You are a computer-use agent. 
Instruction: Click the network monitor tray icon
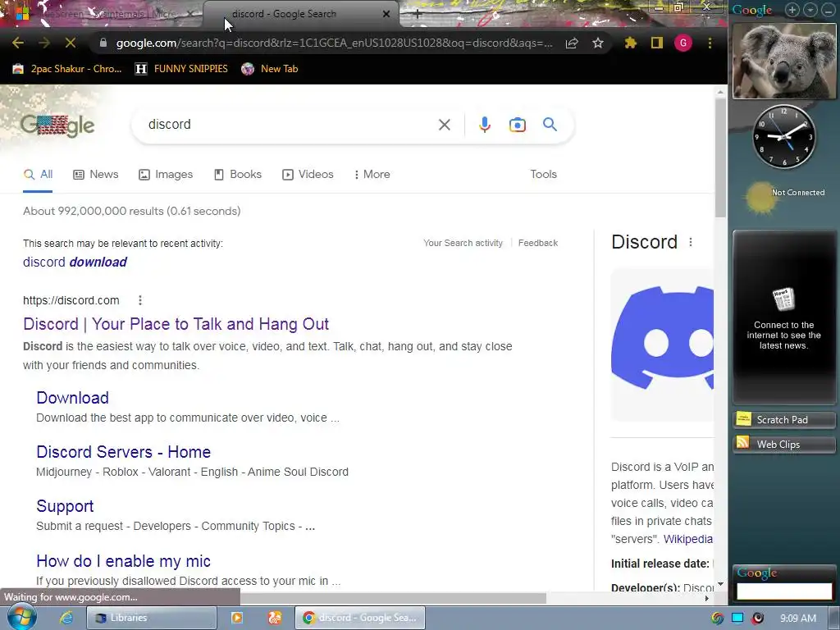point(737,619)
